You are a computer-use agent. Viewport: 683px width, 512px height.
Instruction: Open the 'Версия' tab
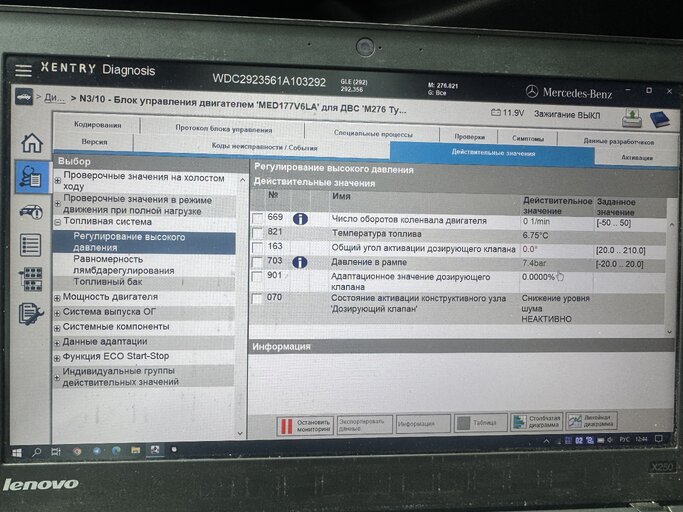pyautogui.click(x=94, y=142)
